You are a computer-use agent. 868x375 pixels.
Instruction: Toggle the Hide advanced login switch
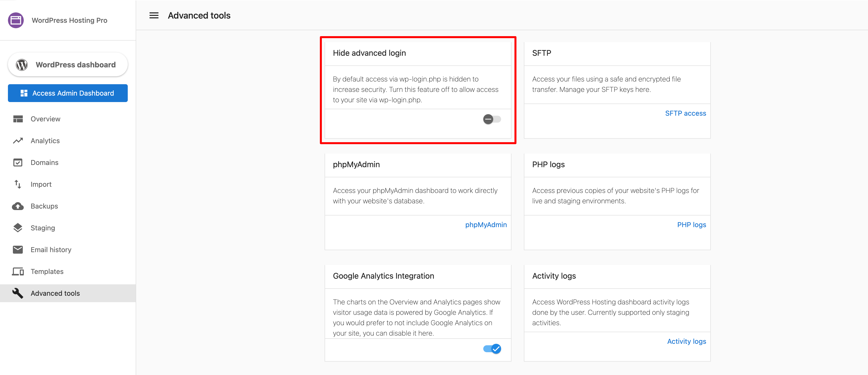coord(492,119)
